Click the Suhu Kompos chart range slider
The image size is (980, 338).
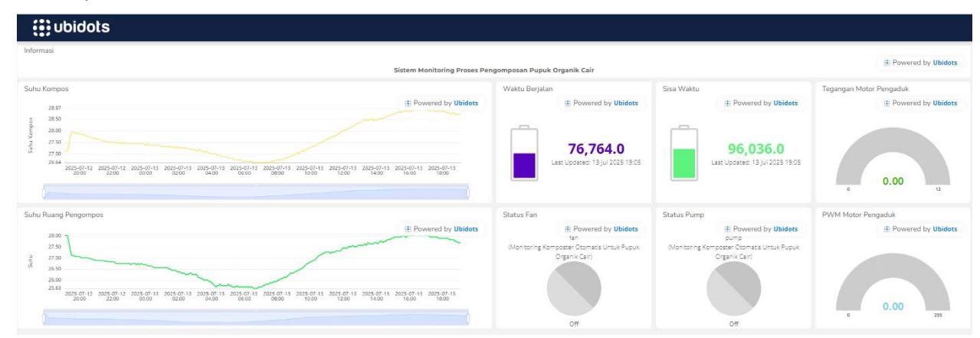point(256,192)
